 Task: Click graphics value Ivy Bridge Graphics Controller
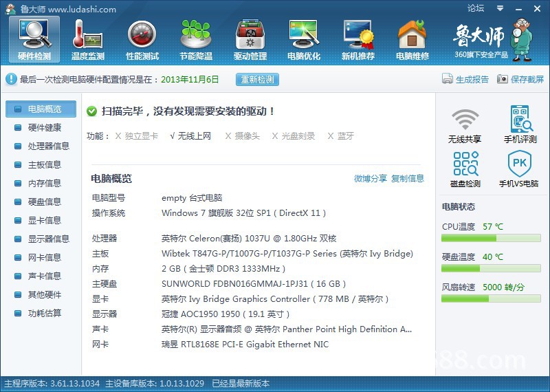click(x=275, y=299)
